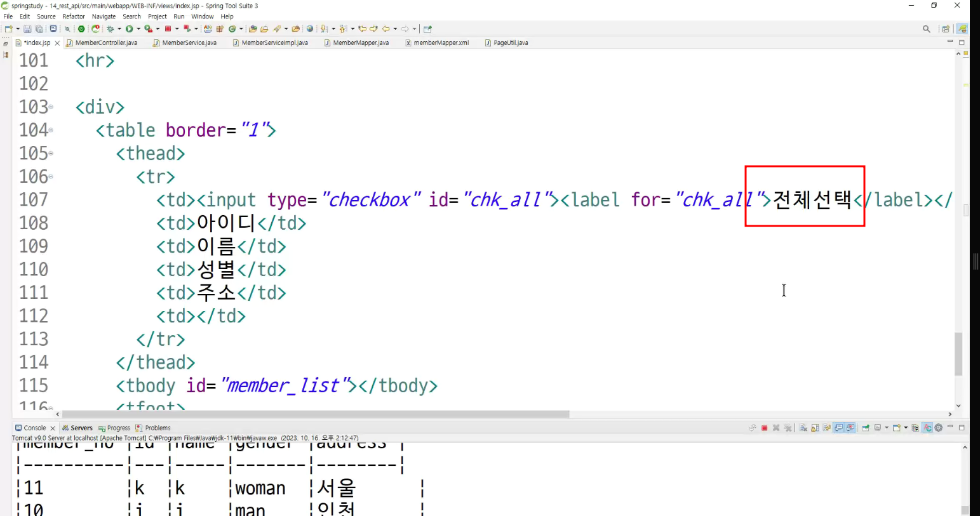Click the member_list tbody line of code
The height and width of the screenshot is (516, 980).
[x=276, y=386]
